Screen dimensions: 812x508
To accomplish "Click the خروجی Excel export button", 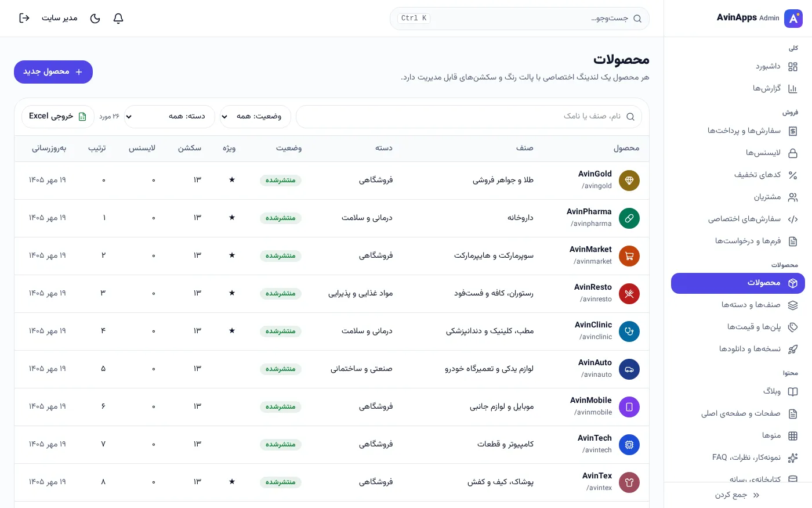I will pos(58,117).
